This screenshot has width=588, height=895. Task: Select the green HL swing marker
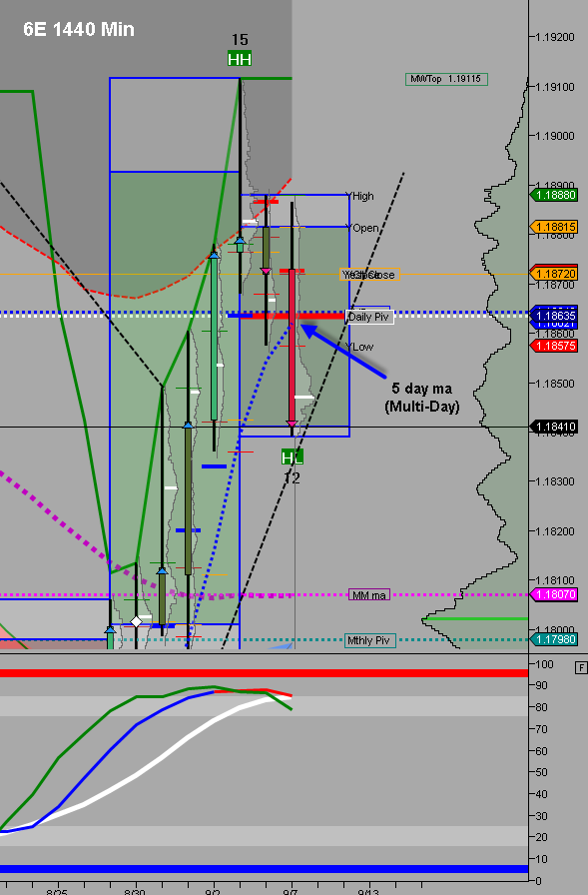(x=293, y=457)
